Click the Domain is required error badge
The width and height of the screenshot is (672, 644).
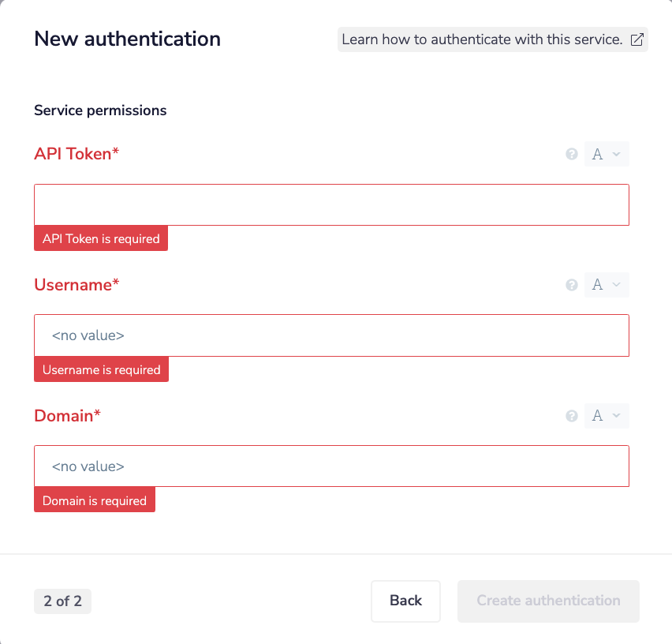[x=94, y=500]
